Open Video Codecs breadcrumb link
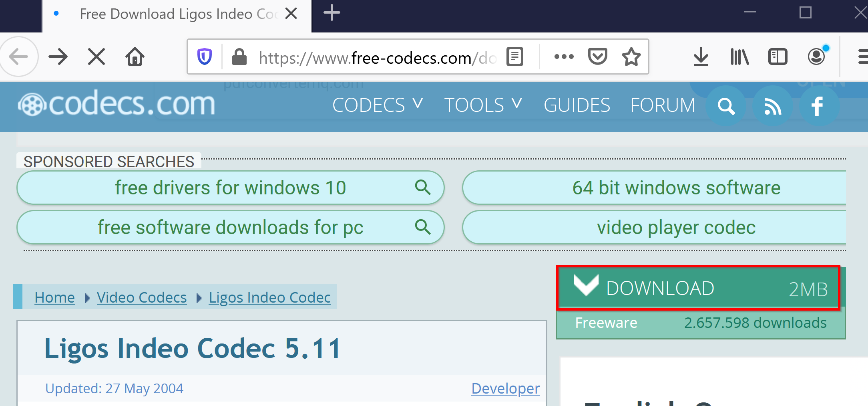The image size is (868, 406). coord(142,297)
